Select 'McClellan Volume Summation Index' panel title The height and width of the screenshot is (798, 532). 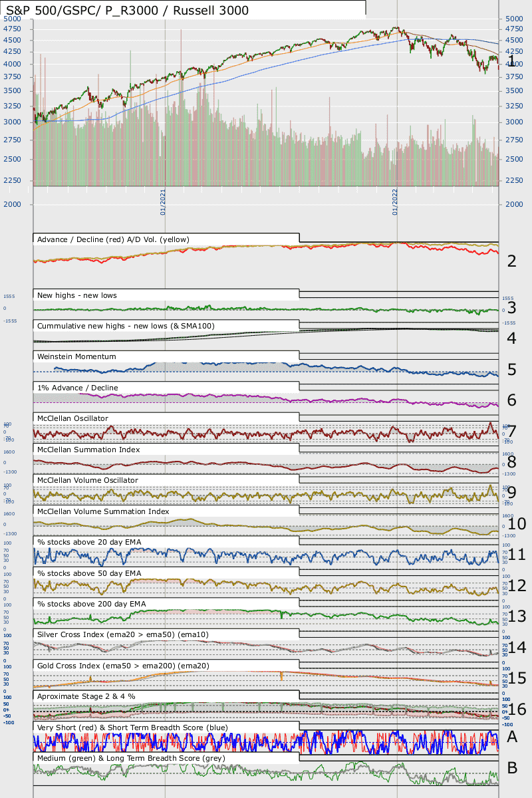(104, 511)
